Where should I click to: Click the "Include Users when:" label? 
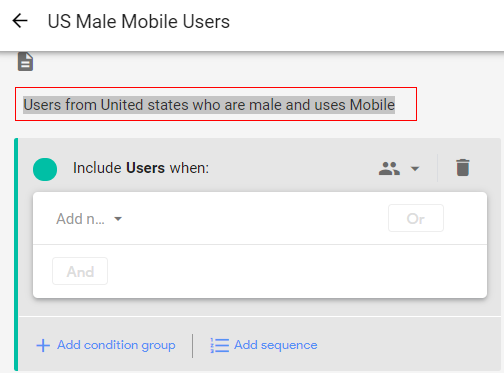[x=141, y=168]
